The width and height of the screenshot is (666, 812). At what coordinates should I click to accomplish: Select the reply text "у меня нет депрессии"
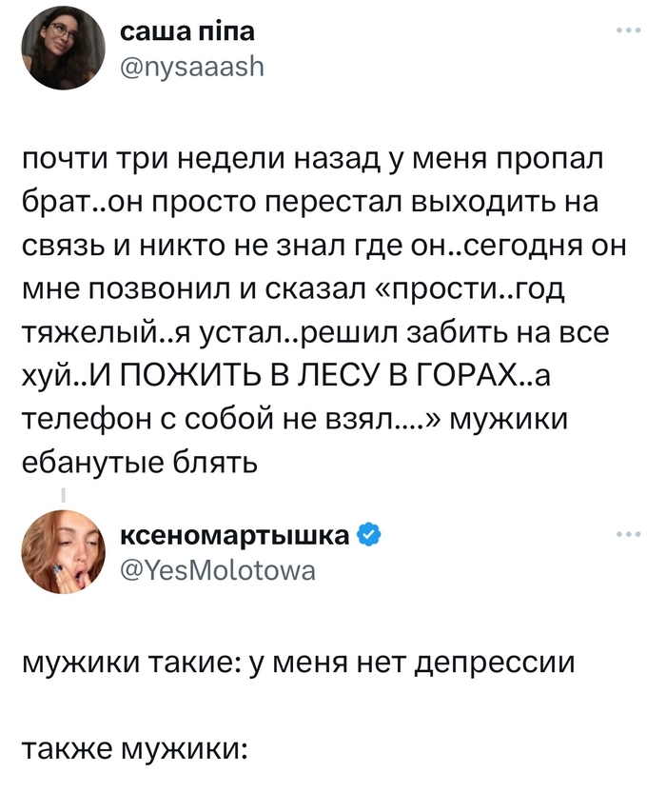411,663
